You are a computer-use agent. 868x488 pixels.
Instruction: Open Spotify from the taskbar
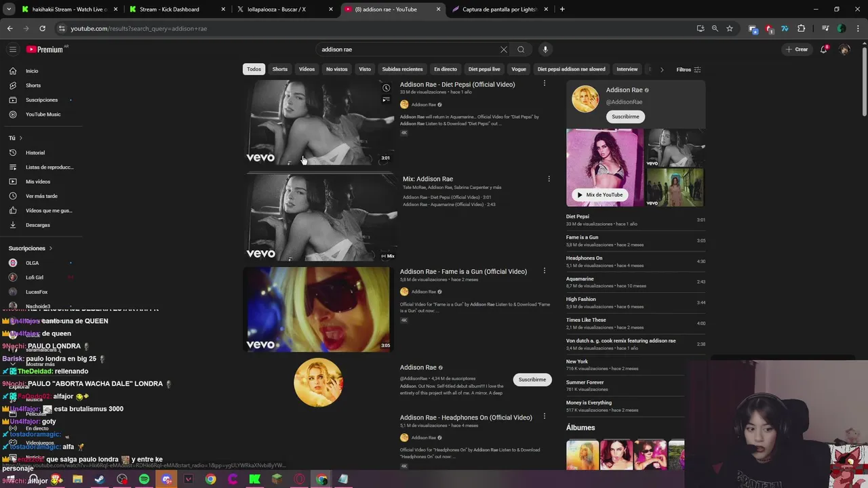click(144, 479)
